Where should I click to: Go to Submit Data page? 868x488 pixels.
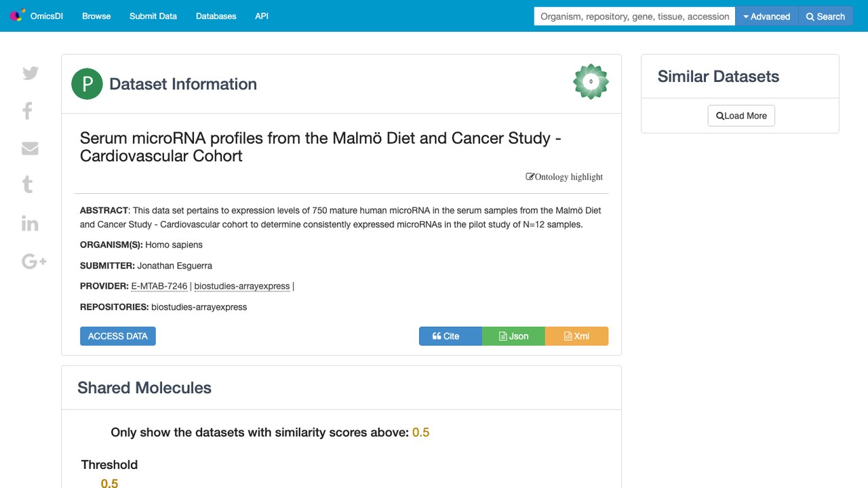pos(153,16)
